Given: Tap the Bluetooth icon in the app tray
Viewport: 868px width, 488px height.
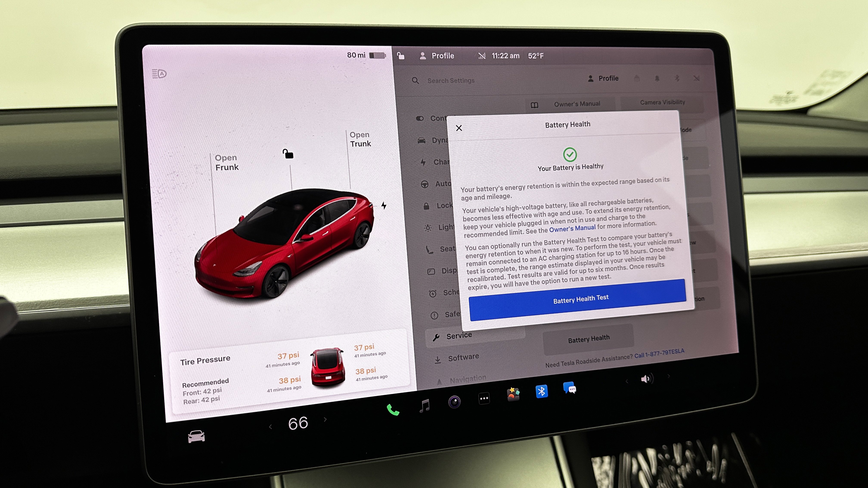Looking at the screenshot, I should point(542,392).
